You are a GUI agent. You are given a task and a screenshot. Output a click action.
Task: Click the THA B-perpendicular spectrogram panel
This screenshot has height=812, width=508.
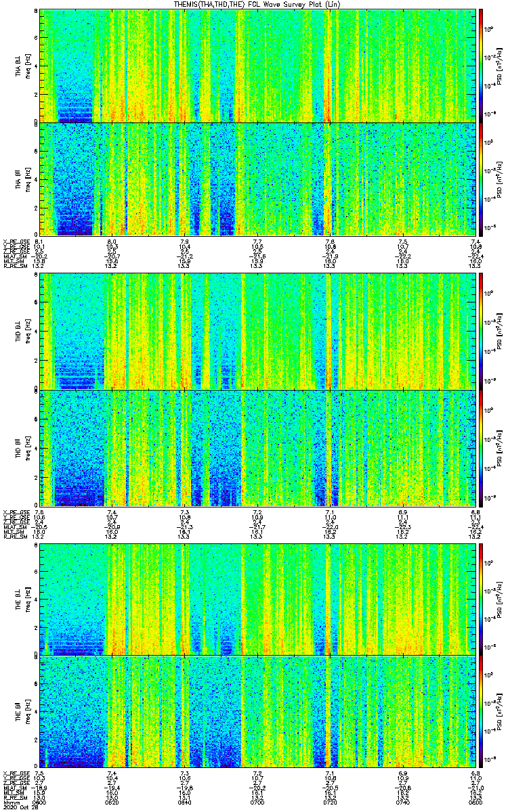pos(258,66)
